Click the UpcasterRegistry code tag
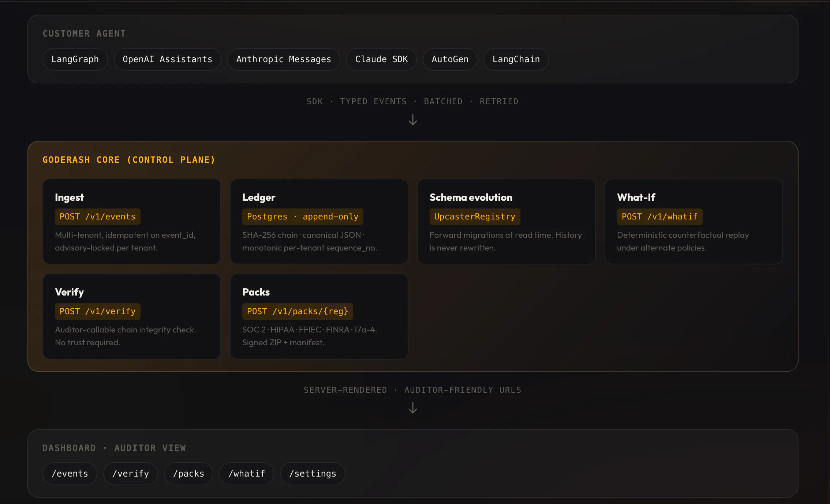This screenshot has height=504, width=830. (475, 217)
